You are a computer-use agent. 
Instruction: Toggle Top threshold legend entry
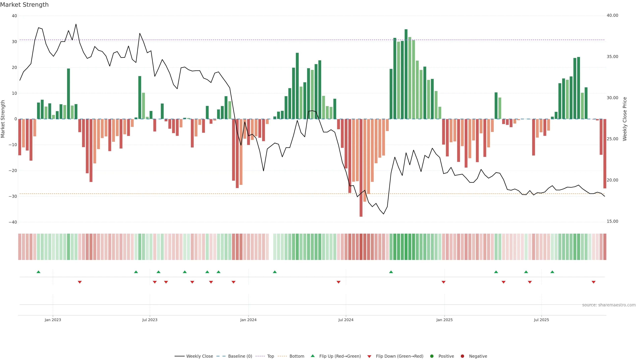point(270,356)
